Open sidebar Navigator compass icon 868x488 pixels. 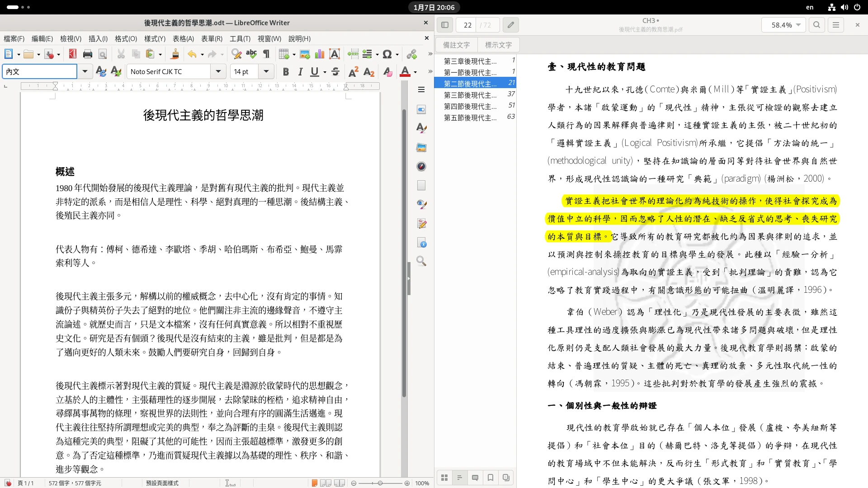pos(421,166)
